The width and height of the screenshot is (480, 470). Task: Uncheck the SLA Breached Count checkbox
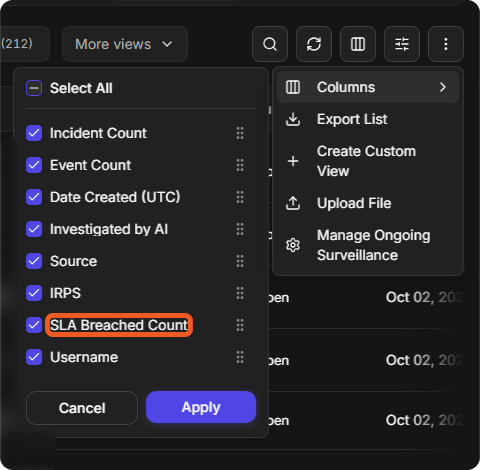tap(34, 325)
